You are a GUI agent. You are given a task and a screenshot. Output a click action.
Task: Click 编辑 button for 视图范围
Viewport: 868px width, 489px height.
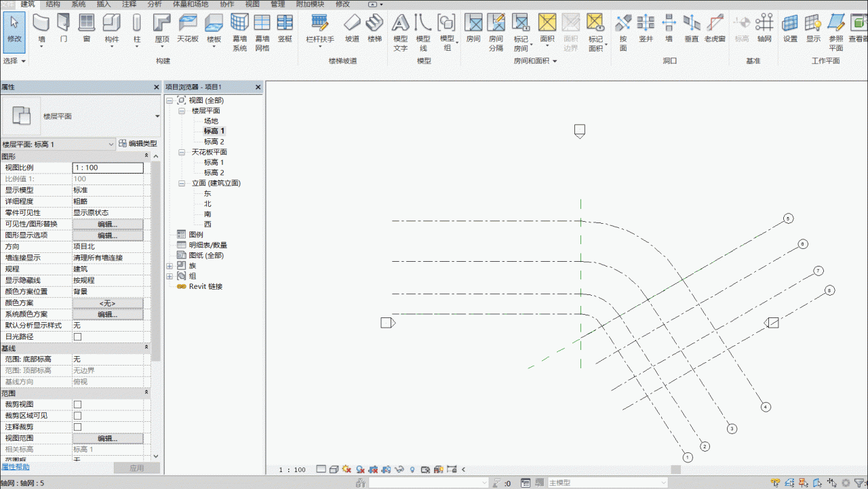[x=108, y=439]
